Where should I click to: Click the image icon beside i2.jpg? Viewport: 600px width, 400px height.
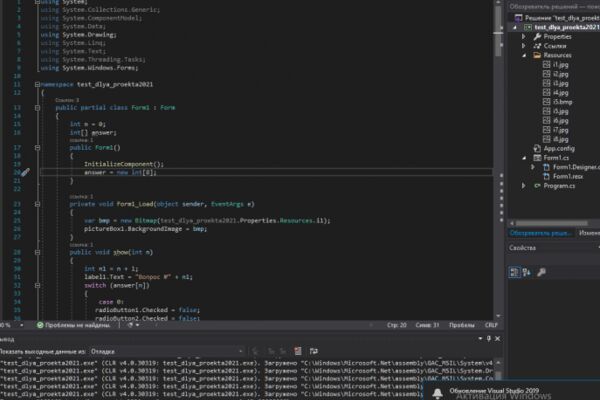pos(546,74)
